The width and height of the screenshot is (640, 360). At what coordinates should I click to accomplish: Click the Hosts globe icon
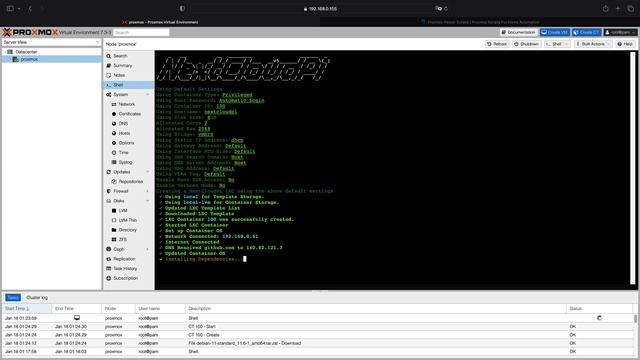pos(114,133)
